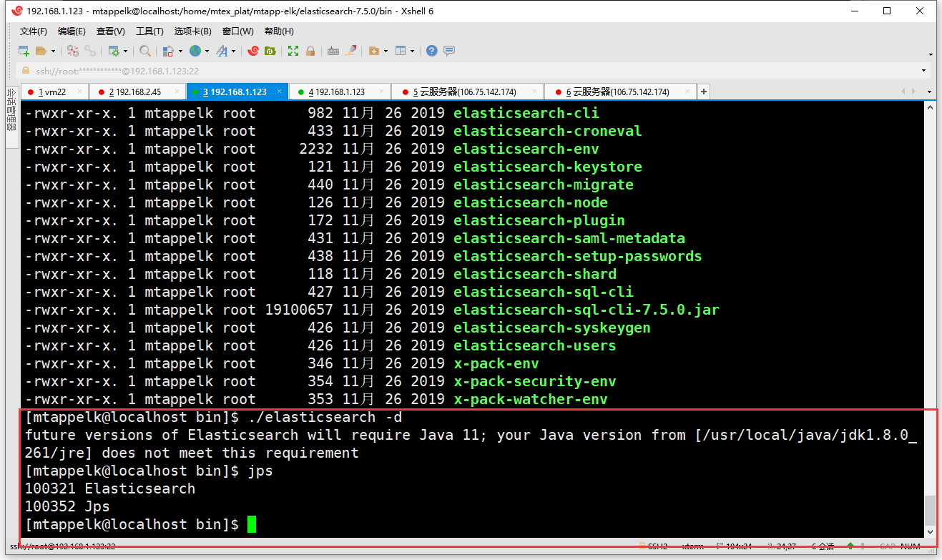Expand the address bar history dropdown

[x=923, y=71]
